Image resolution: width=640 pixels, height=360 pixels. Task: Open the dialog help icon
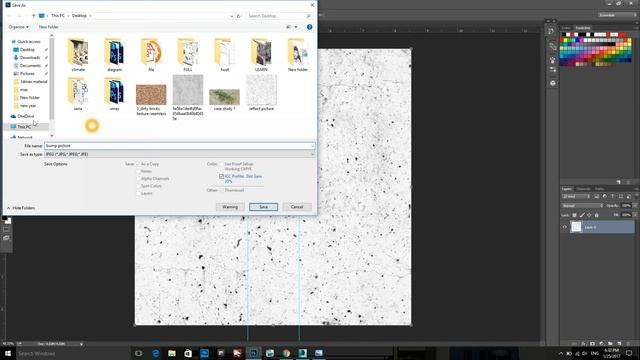[309, 27]
